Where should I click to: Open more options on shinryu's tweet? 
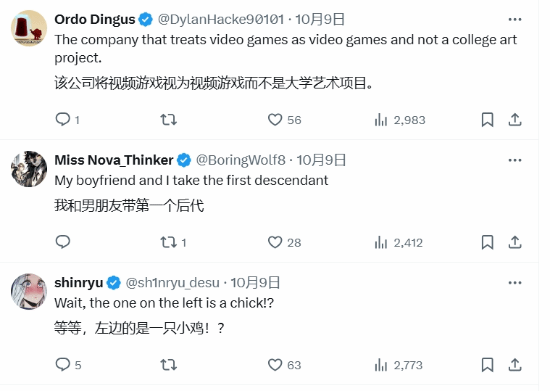(515, 283)
